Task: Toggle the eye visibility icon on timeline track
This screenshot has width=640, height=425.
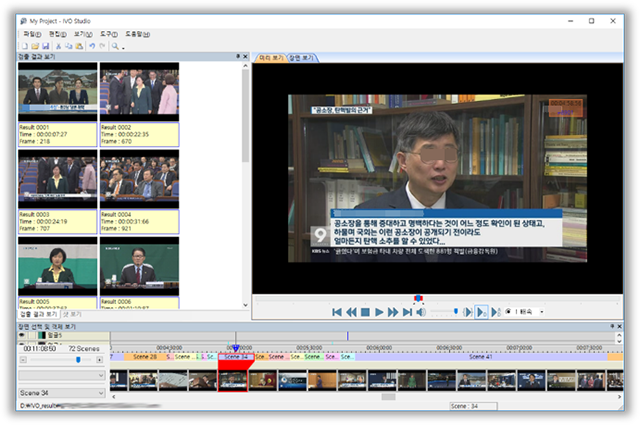Action: point(22,336)
